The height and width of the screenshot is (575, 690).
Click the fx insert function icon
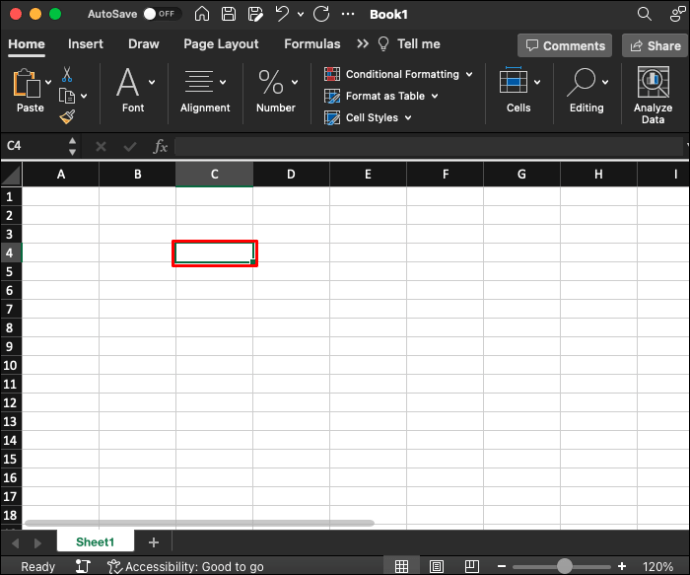click(x=161, y=146)
